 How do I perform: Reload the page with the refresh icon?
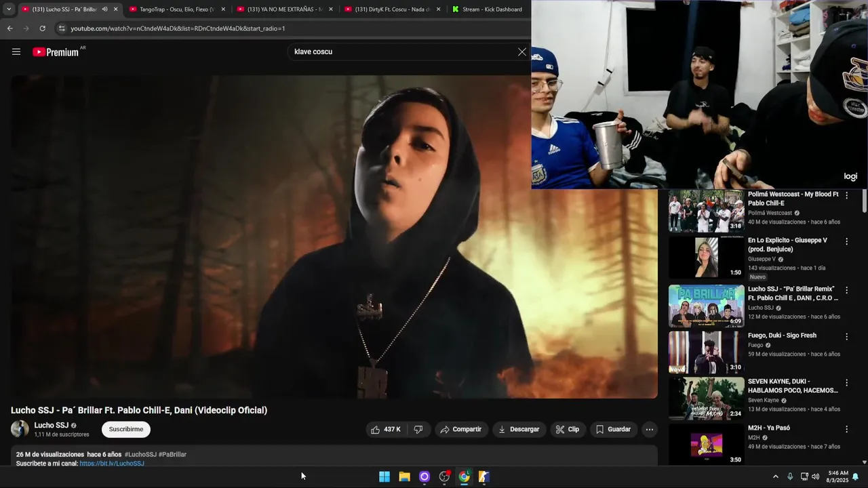tap(42, 28)
